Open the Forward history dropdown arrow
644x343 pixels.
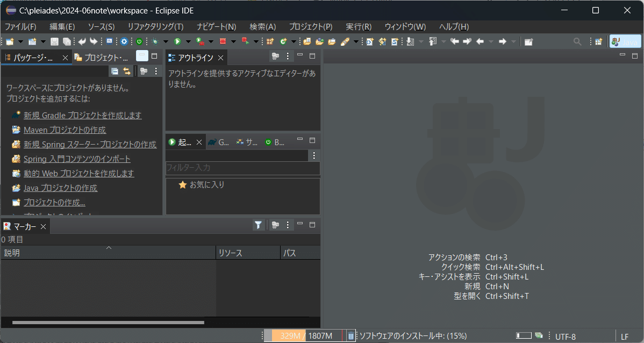pyautogui.click(x=513, y=41)
